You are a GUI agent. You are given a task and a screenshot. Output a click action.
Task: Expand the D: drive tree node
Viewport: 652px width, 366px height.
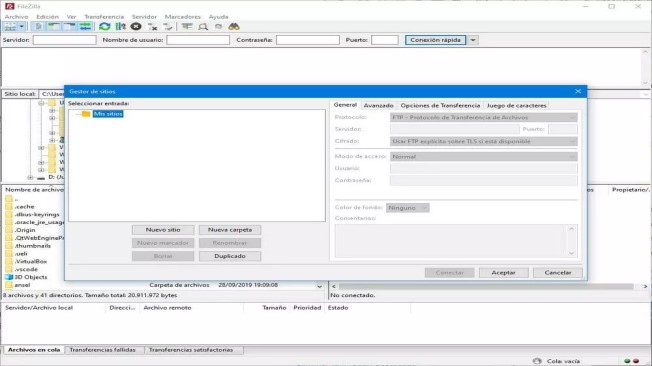point(30,177)
